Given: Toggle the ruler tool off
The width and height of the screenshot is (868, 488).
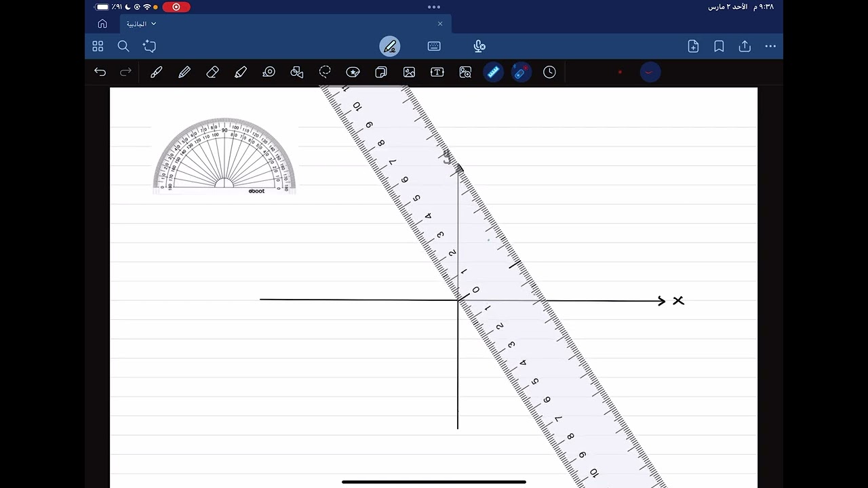Looking at the screenshot, I should click(x=494, y=72).
